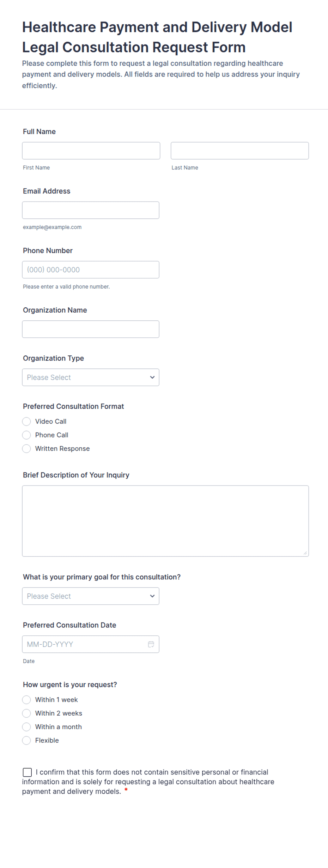This screenshot has height=868, width=328.
Task: Select Within 1 week urgency
Action: [x=26, y=700]
